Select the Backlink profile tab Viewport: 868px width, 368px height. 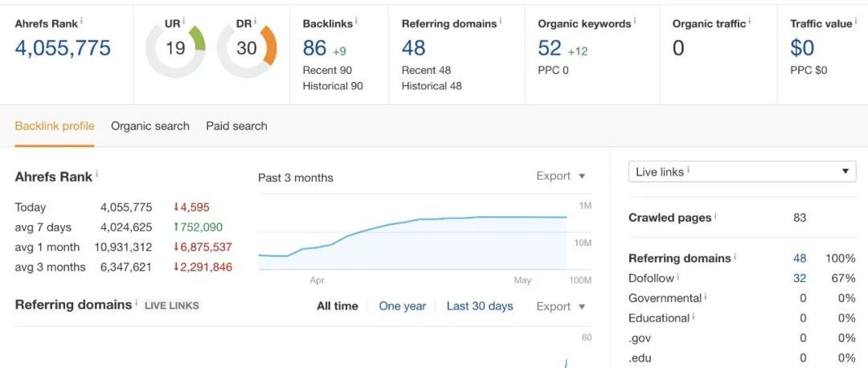[55, 126]
